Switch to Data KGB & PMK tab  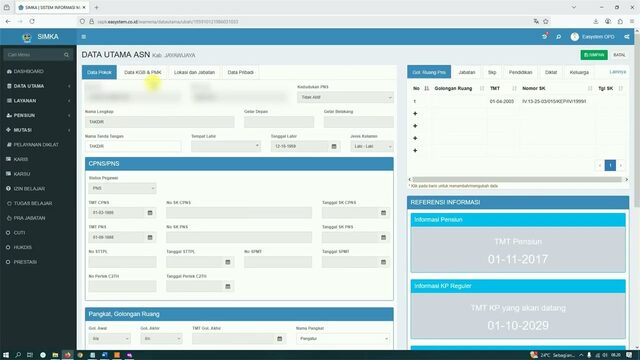click(143, 72)
